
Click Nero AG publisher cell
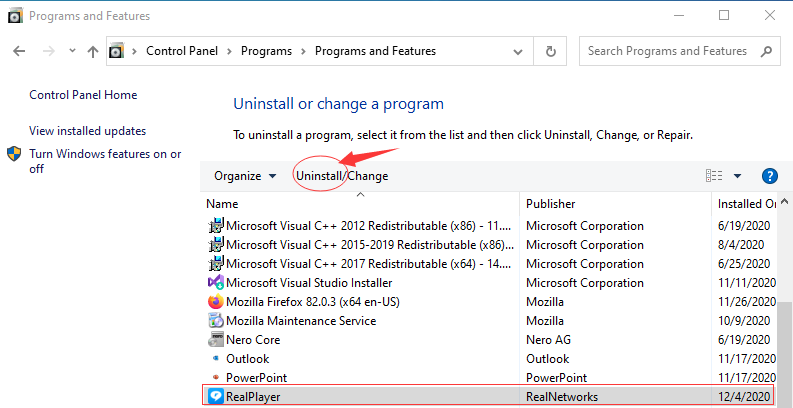548,340
